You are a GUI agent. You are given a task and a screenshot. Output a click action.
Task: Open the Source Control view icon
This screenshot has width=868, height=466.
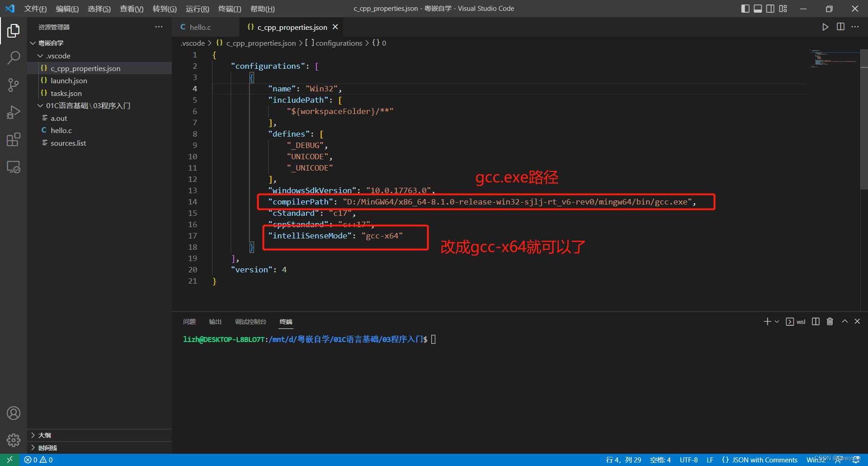(14, 85)
